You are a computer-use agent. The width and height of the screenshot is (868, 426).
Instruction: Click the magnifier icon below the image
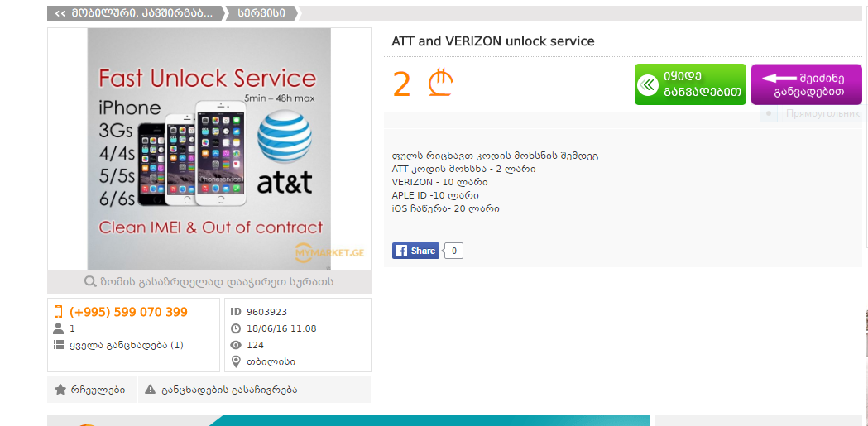[90, 281]
